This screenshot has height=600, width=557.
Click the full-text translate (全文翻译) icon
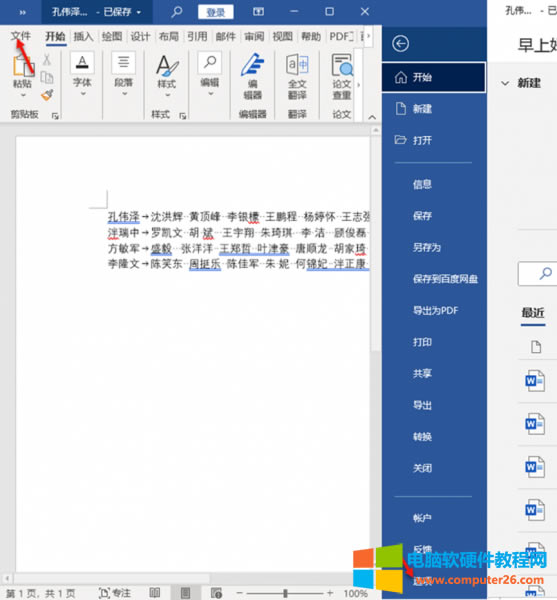297,76
